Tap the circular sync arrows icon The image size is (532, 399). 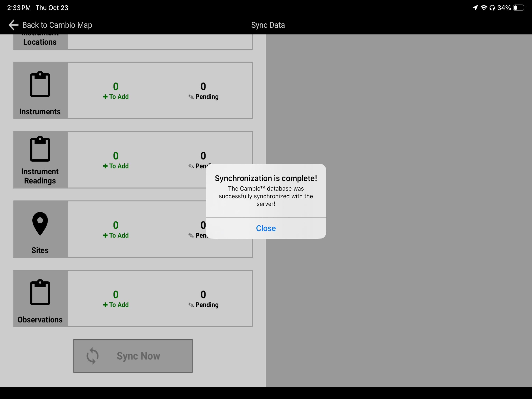point(93,356)
